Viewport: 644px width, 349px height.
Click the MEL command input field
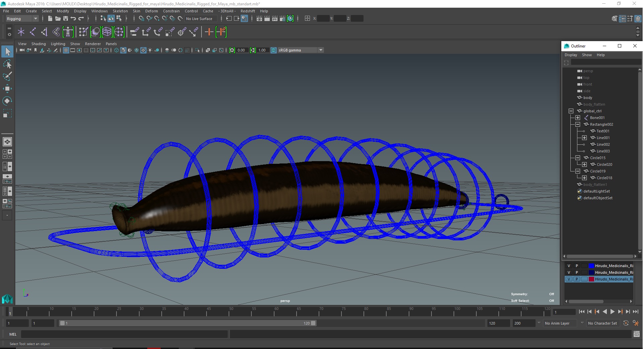(124, 334)
